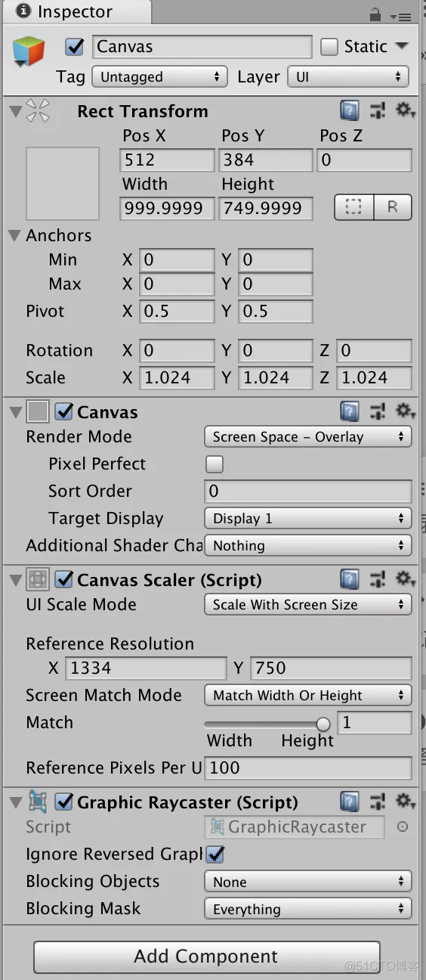Click the Canvas component icon
Screen dimensions: 426x980
pos(38,412)
